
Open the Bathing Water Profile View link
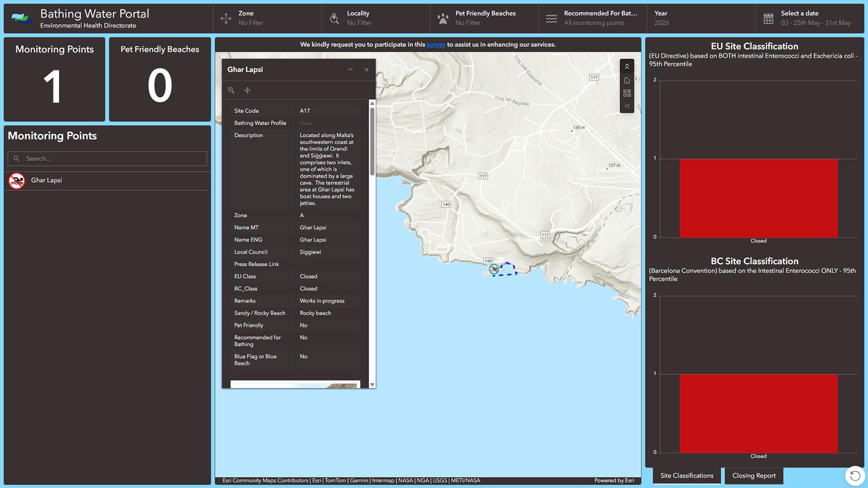click(x=306, y=123)
